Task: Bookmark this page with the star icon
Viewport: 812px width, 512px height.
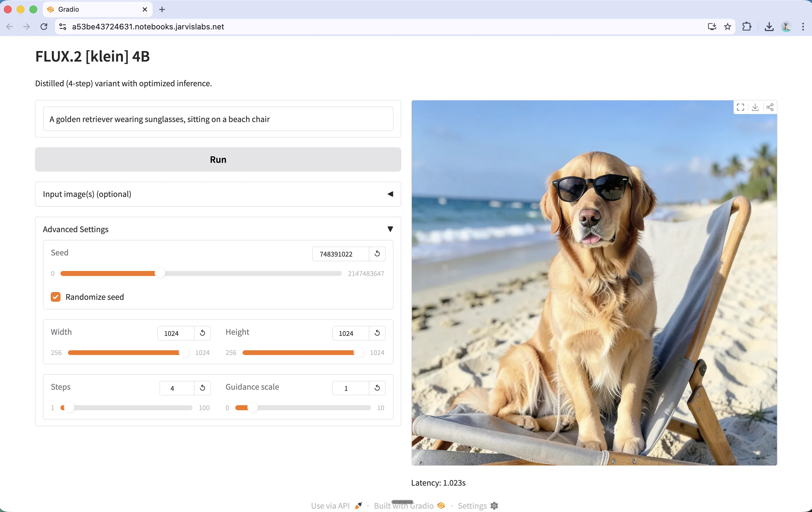Action: tap(727, 27)
